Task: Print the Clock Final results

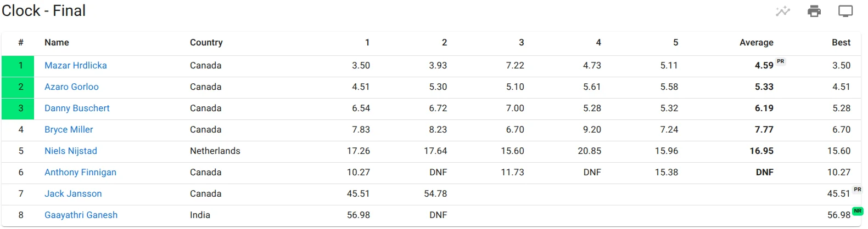Action: [x=814, y=11]
